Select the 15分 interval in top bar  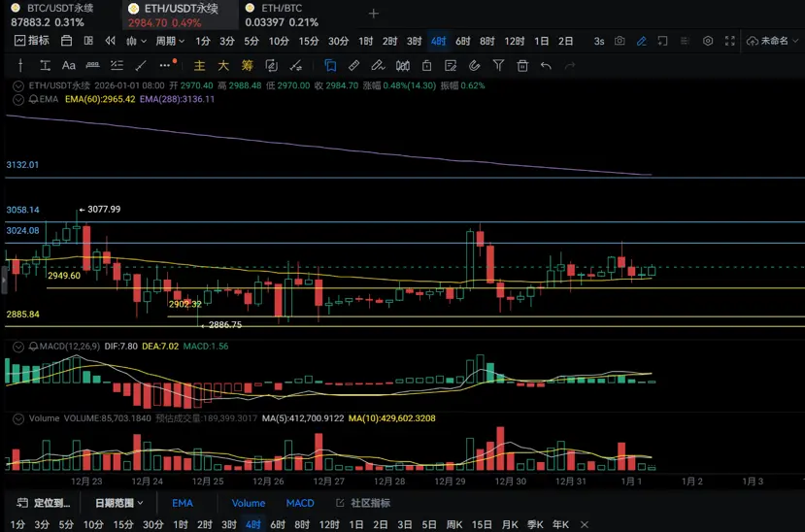pyautogui.click(x=309, y=41)
